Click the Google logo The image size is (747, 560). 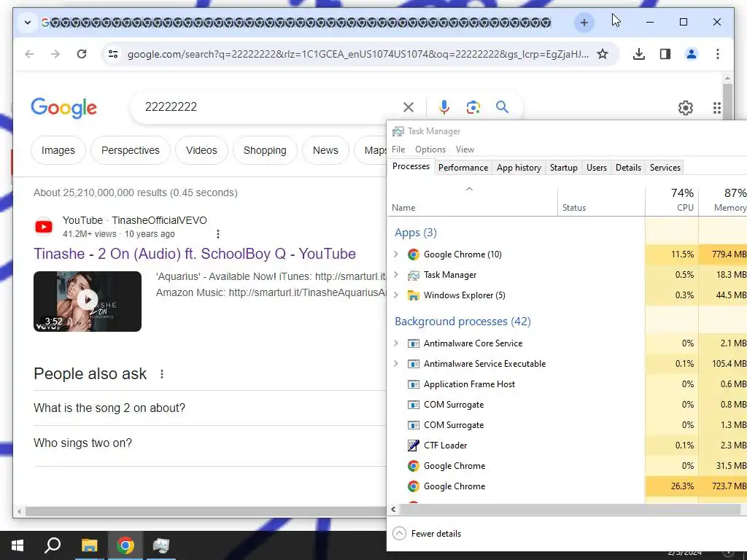64,108
